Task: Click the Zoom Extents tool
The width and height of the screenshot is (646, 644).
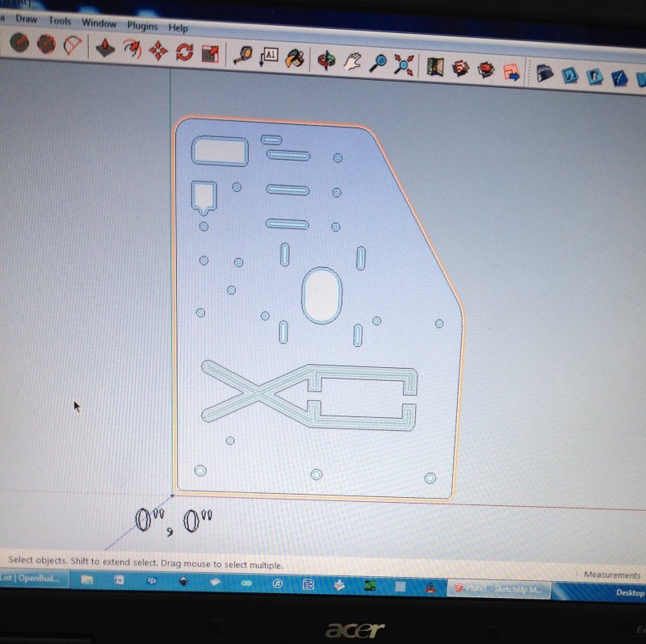Action: [404, 65]
